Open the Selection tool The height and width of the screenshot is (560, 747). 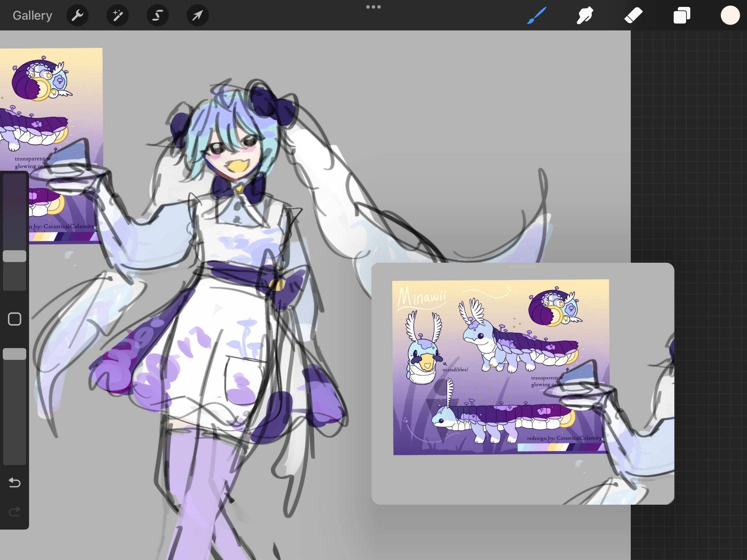point(158,16)
